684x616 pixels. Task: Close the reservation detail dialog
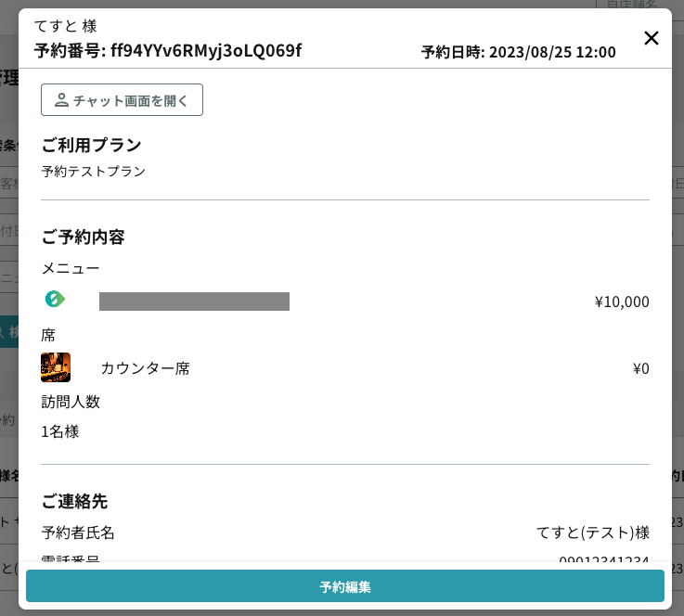[x=652, y=38]
